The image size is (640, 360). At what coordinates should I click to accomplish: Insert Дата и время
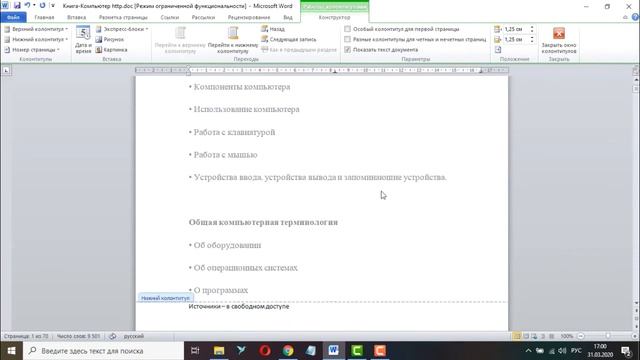(83, 40)
